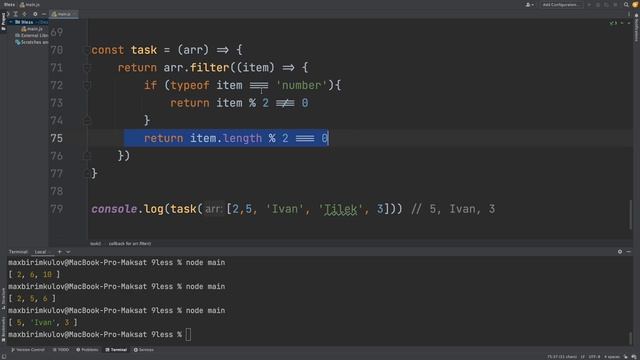Image resolution: width=640 pixels, height=360 pixels.
Task: Click console.log on line 79
Action: click(127, 209)
